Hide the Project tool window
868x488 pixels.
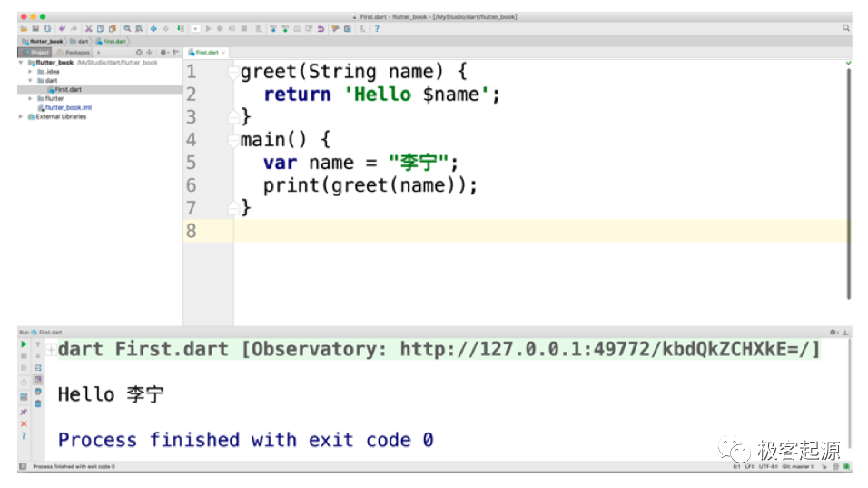[176, 53]
